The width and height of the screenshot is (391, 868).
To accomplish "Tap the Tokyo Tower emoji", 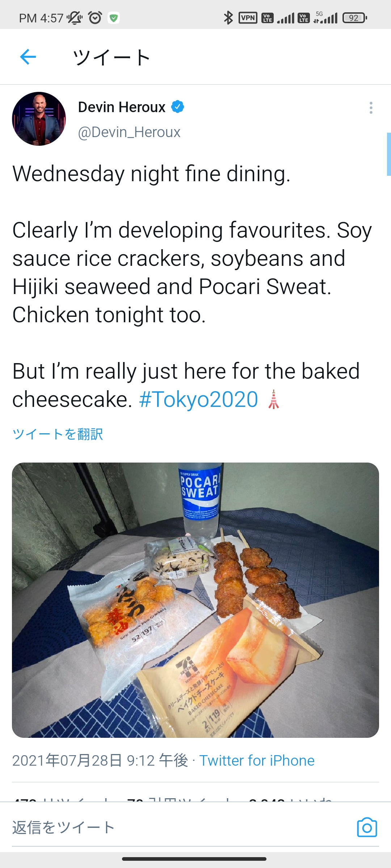I will pyautogui.click(x=274, y=400).
